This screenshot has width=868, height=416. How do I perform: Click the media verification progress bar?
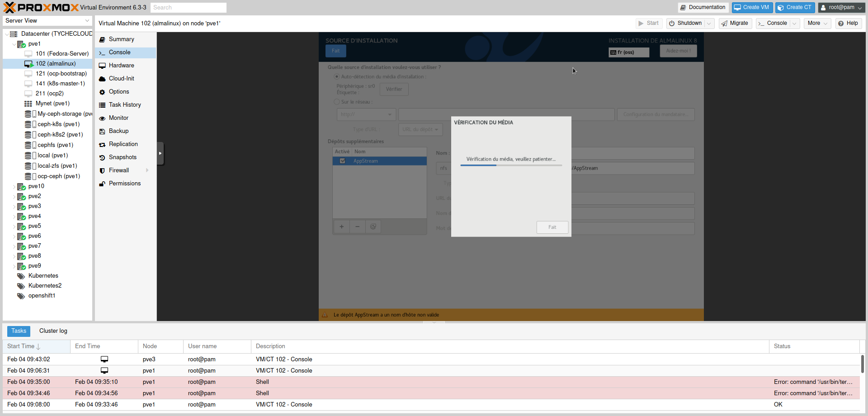pos(511,165)
